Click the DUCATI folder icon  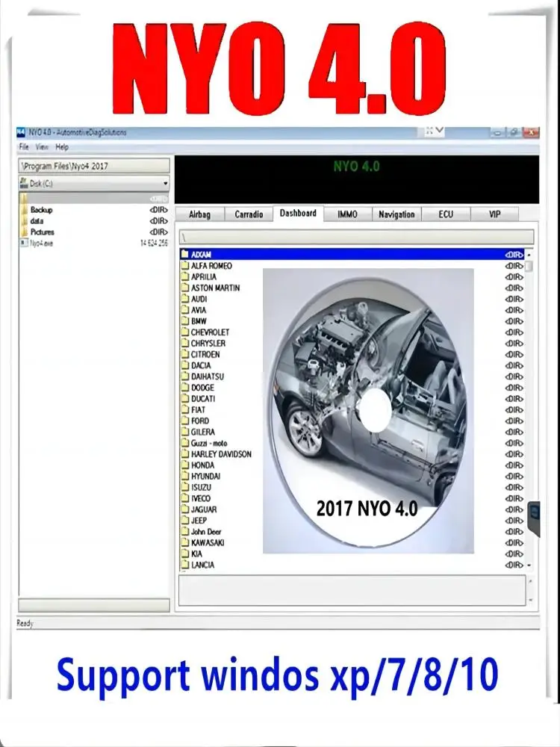[x=185, y=398]
